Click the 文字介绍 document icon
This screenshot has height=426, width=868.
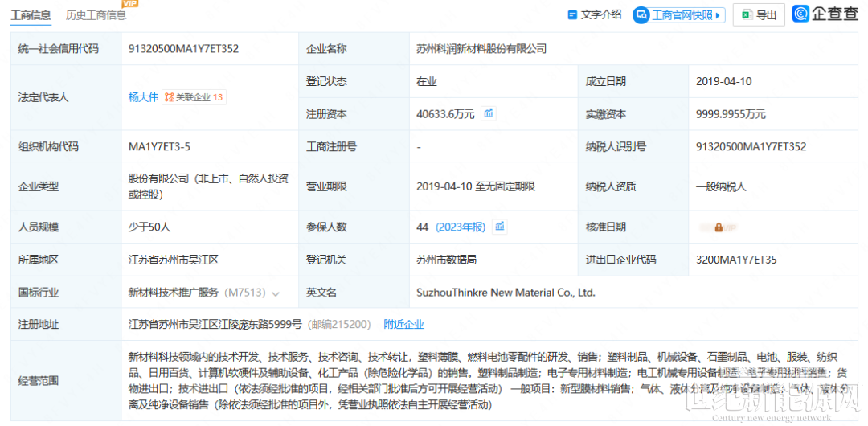[x=573, y=15]
